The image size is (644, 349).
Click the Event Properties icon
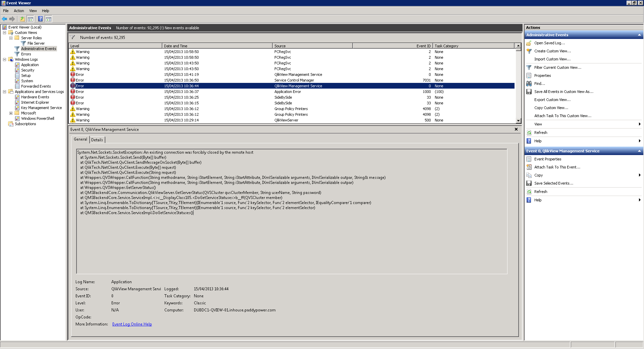529,159
